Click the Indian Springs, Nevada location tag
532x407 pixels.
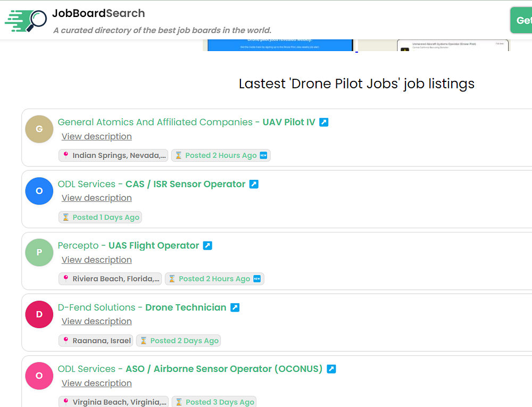(x=113, y=155)
